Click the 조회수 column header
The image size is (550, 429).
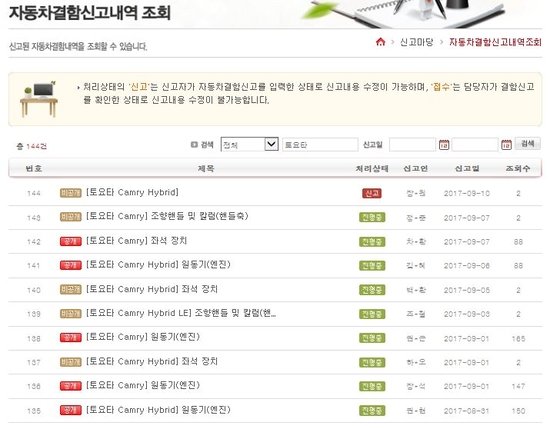518,169
